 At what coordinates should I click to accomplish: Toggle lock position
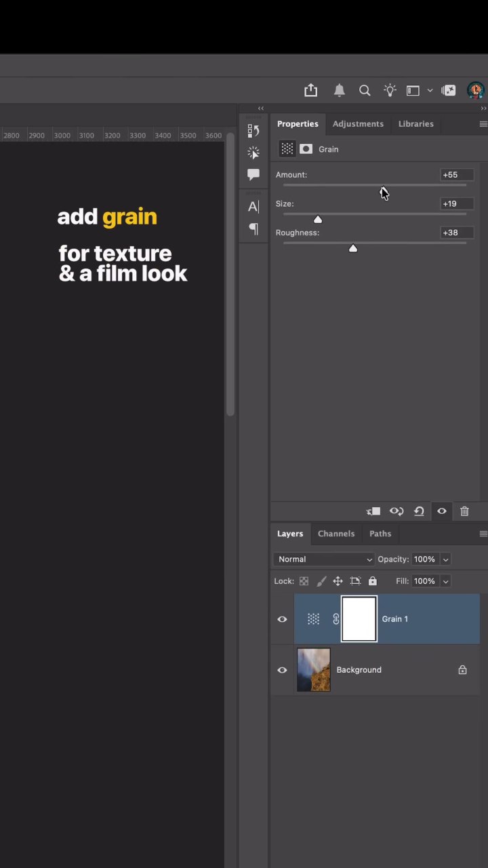[338, 581]
